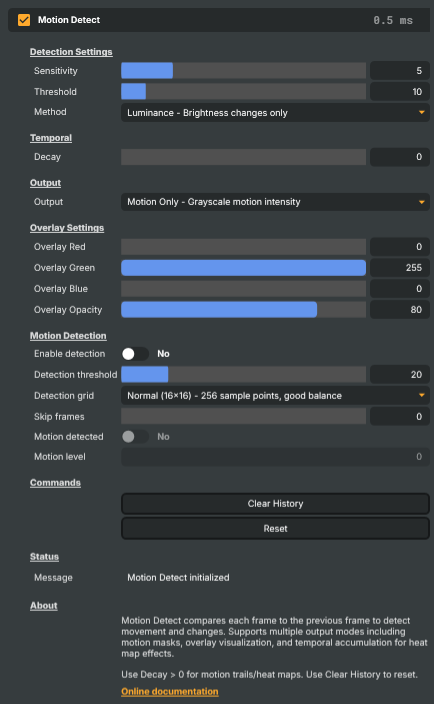434x704 pixels.
Task: Click the Overlay Green slider
Action: [x=243, y=268]
